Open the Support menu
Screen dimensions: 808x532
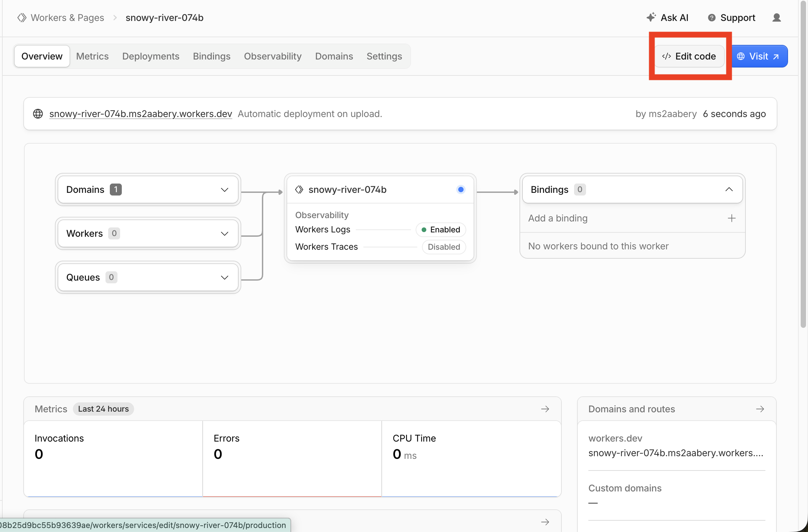click(731, 18)
